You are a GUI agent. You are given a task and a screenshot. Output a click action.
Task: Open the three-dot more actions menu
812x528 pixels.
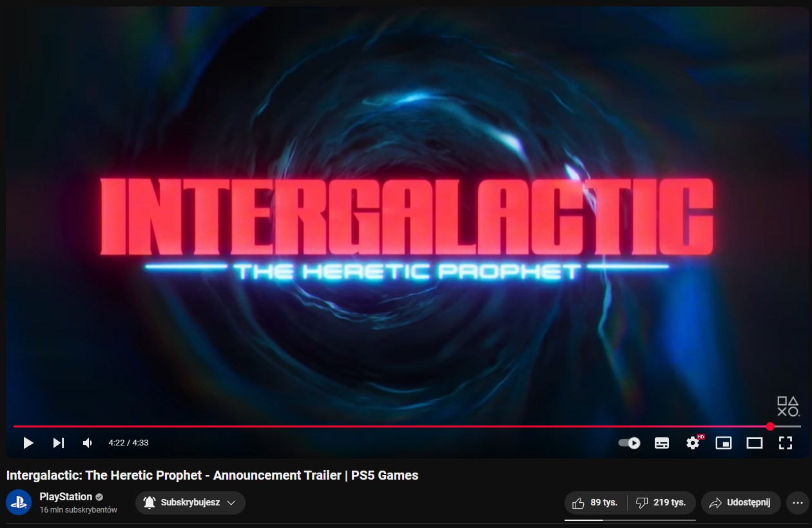[x=798, y=503]
